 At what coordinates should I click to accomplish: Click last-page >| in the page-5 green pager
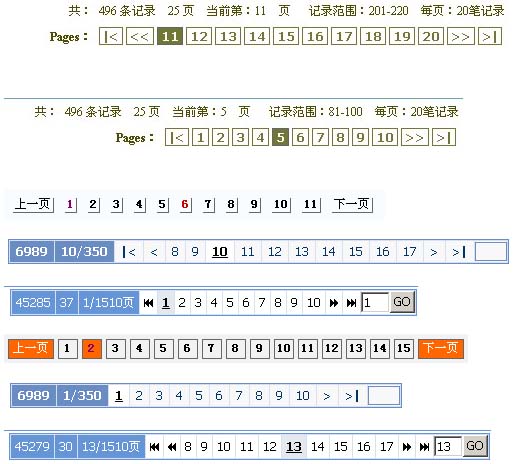(x=444, y=137)
